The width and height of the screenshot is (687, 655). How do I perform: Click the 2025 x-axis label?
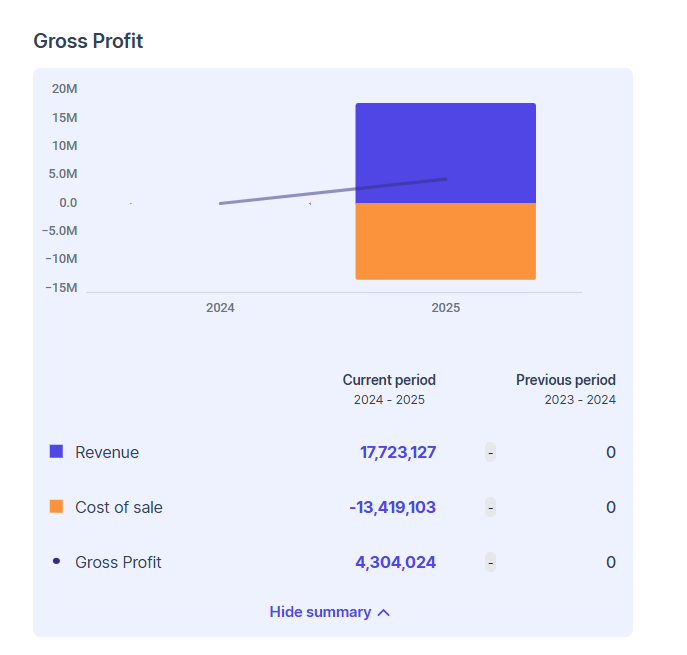[x=445, y=308]
